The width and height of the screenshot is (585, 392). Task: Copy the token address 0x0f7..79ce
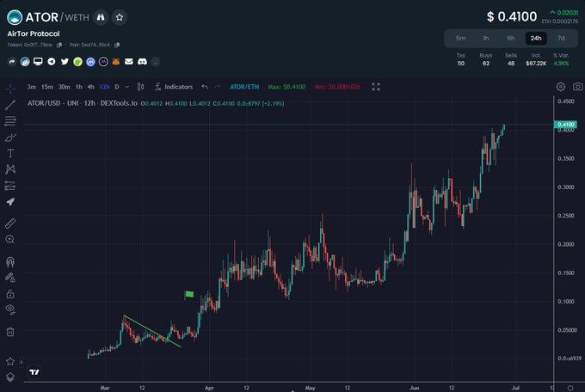(59, 45)
